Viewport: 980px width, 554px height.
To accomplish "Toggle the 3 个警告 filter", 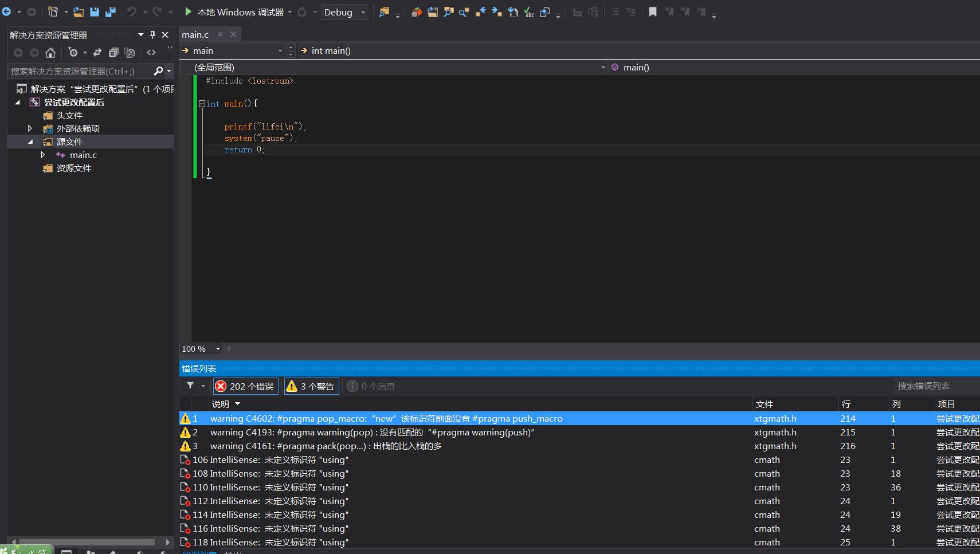I will pos(311,386).
